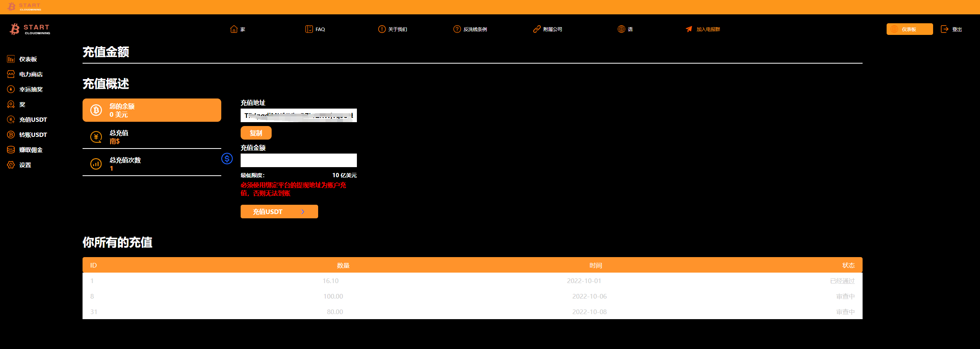Click the 反洗钱条例 question mark icon
Viewport: 980px width, 349px height.
(x=457, y=29)
